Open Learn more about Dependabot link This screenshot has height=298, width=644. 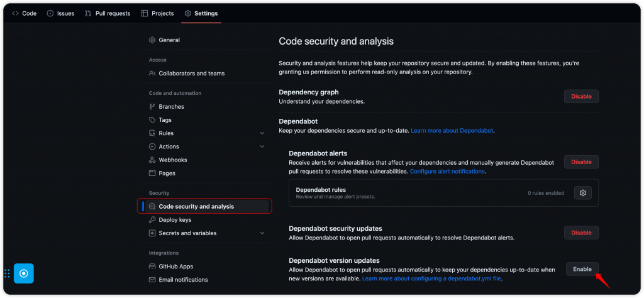tap(452, 130)
